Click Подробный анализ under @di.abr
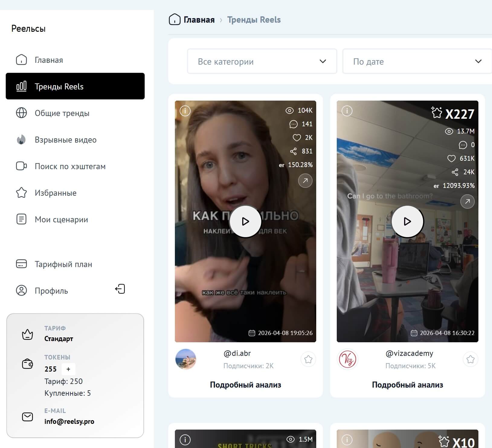Image resolution: width=492 pixels, height=448 pixels. 245,385
